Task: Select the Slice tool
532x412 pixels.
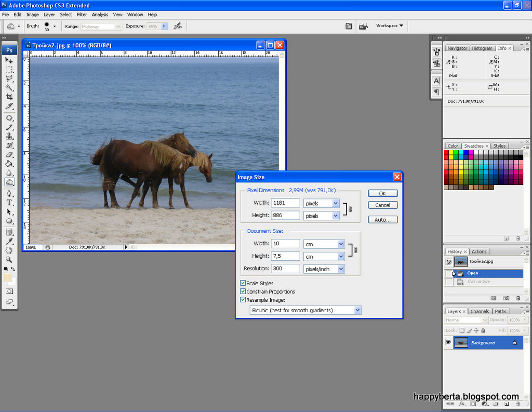Action: coord(9,106)
